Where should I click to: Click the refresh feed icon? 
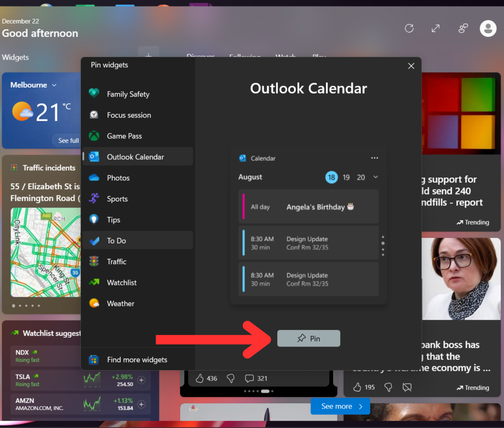409,28
